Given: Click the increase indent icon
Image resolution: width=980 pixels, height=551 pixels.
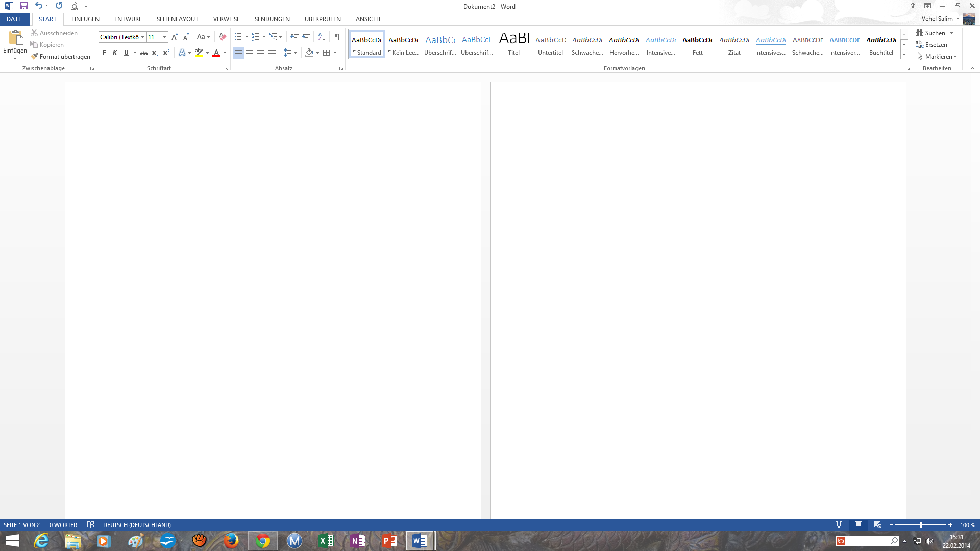Looking at the screenshot, I should pyautogui.click(x=306, y=37).
